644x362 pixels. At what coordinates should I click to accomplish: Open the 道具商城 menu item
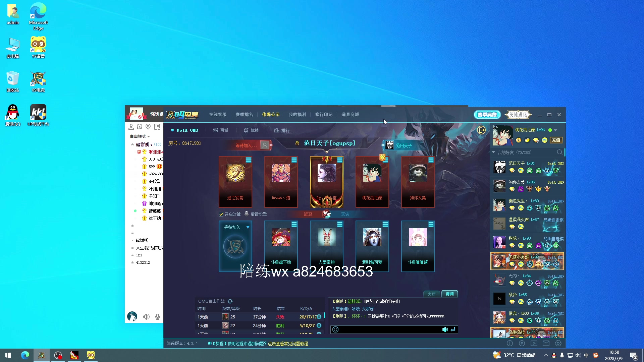click(350, 115)
